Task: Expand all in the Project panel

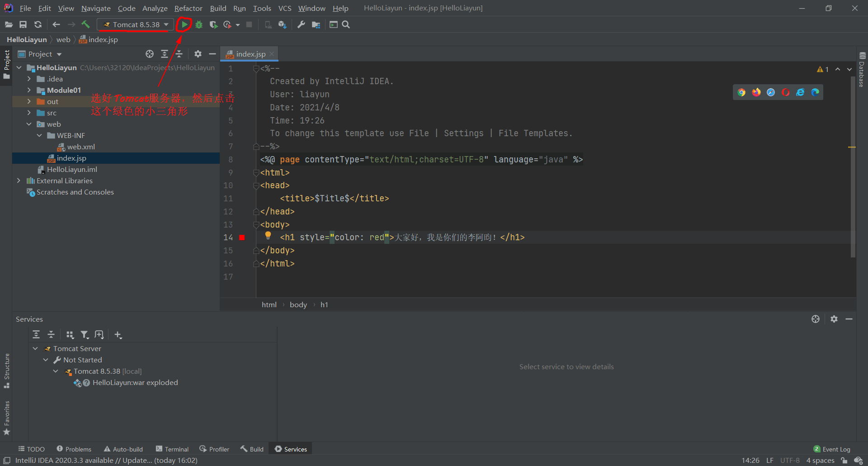Action: coord(165,54)
